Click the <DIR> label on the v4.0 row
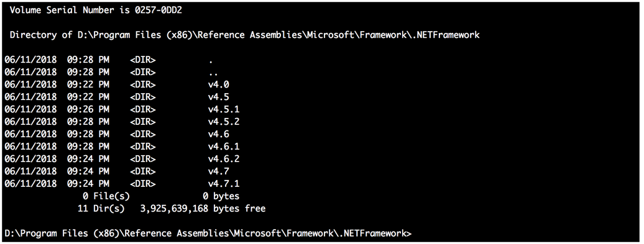The height and width of the screenshot is (244, 644). [x=143, y=85]
